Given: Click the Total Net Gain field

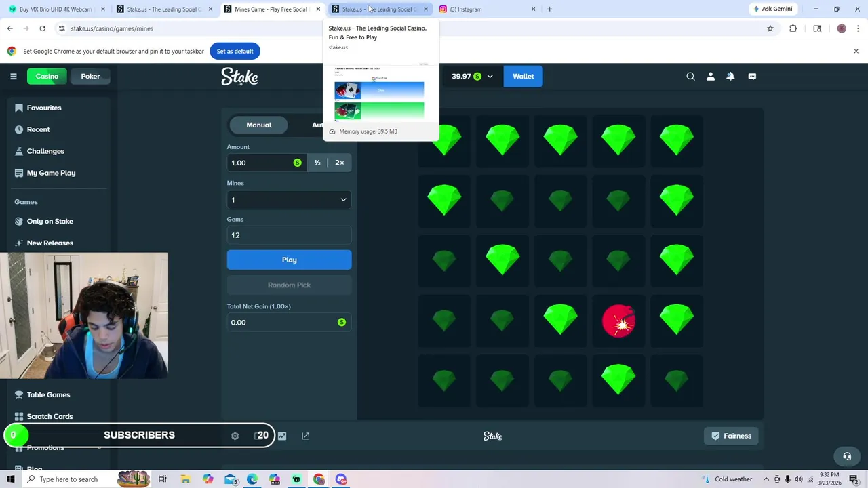Looking at the screenshot, I should coord(289,323).
